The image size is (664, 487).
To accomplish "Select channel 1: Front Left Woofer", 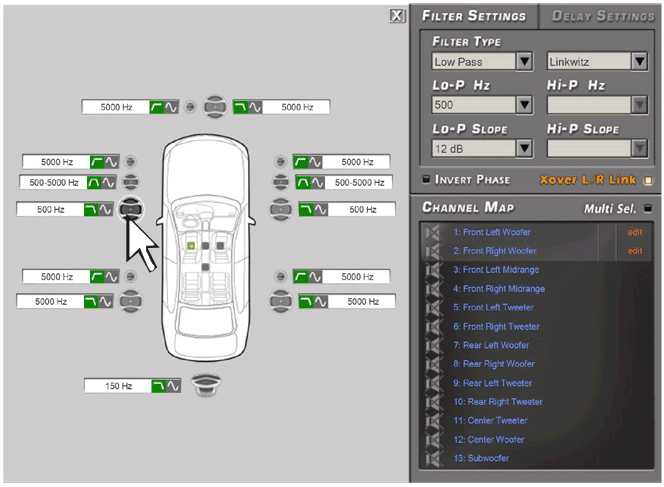I will [x=492, y=232].
